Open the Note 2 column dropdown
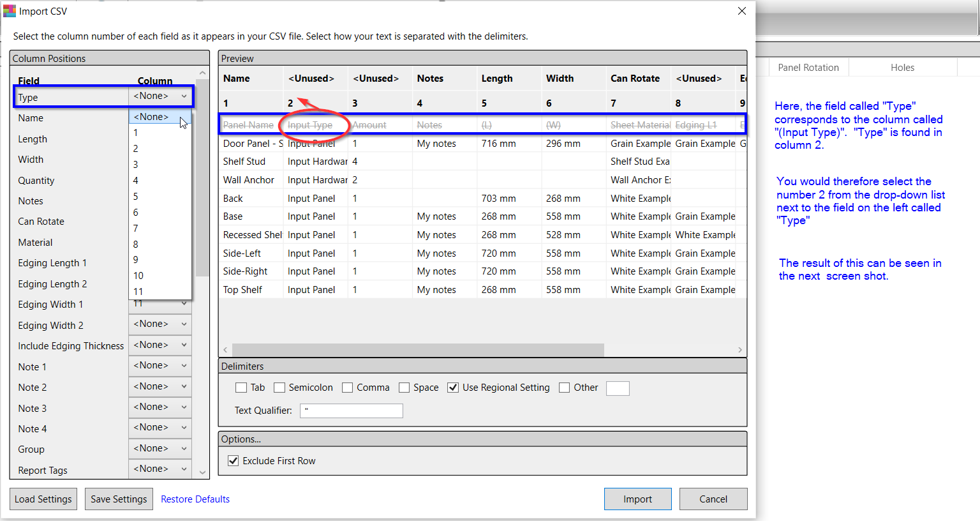Viewport: 980px width, 521px height. coord(160,387)
